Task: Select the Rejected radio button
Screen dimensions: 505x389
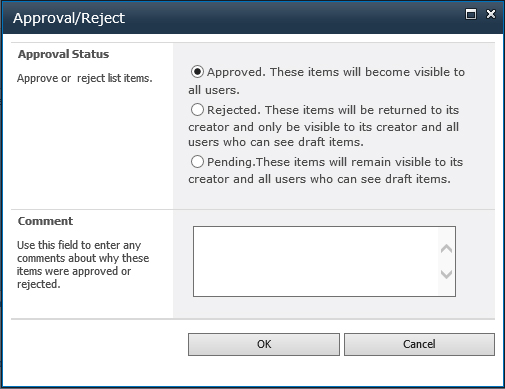Action: (x=197, y=110)
